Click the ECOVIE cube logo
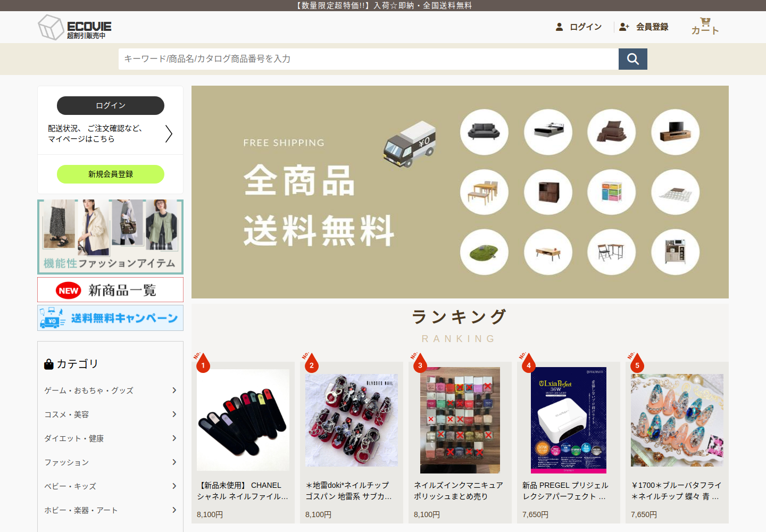The image size is (766, 532). click(x=51, y=27)
